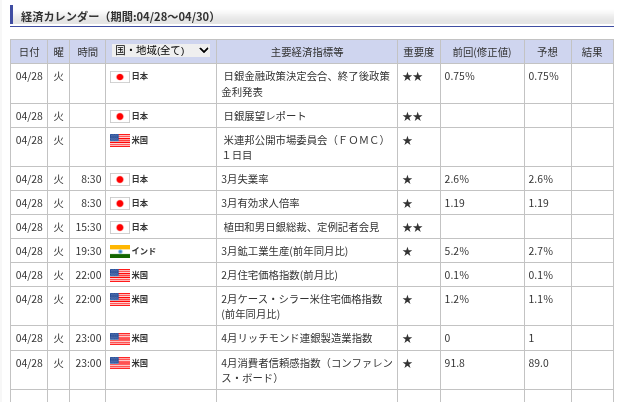Image resolution: width=619 pixels, height=402 pixels.
Task: Click the two-star rating for 日銀展望レポート
Action: 412,116
